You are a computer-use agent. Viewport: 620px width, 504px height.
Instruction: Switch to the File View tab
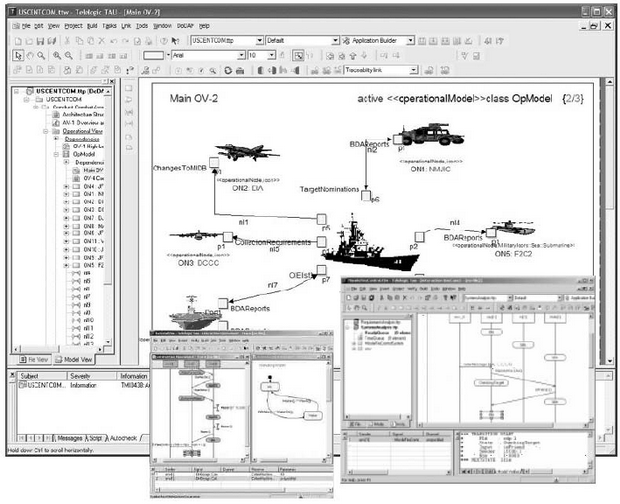tap(38, 358)
